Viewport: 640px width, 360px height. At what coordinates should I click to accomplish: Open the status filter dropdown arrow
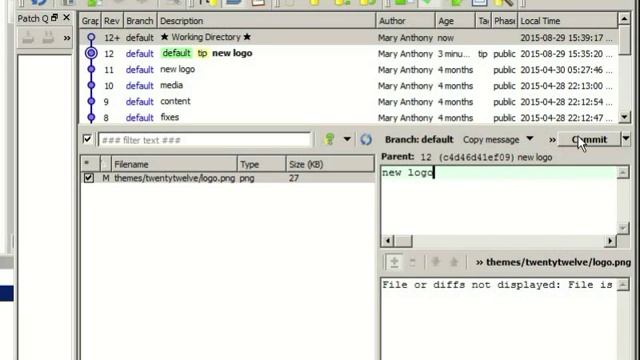click(x=347, y=140)
